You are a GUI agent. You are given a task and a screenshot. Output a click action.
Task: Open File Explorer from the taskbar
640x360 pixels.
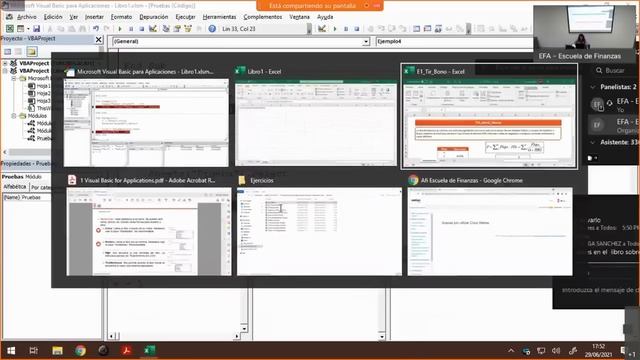(x=57, y=351)
